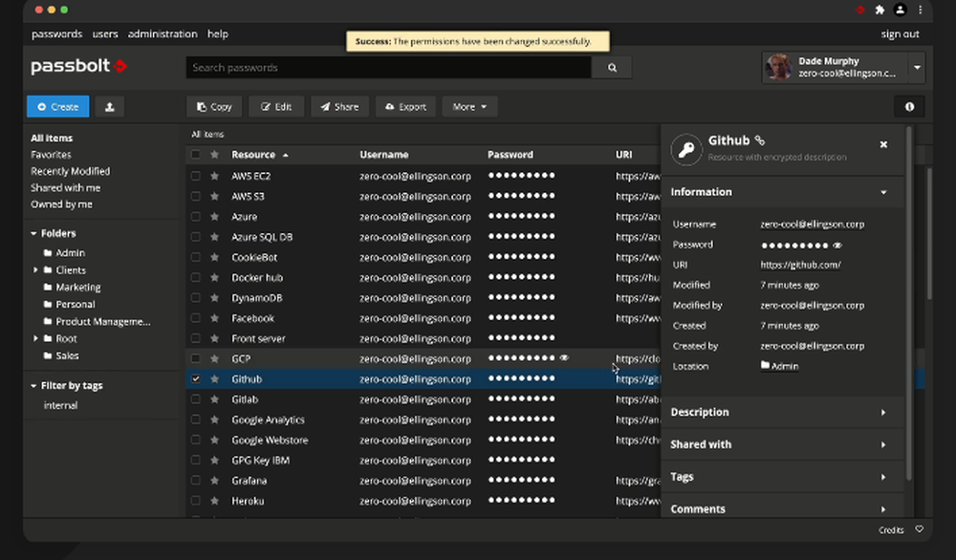
Task: Click the import passwords upload icon
Action: [109, 106]
